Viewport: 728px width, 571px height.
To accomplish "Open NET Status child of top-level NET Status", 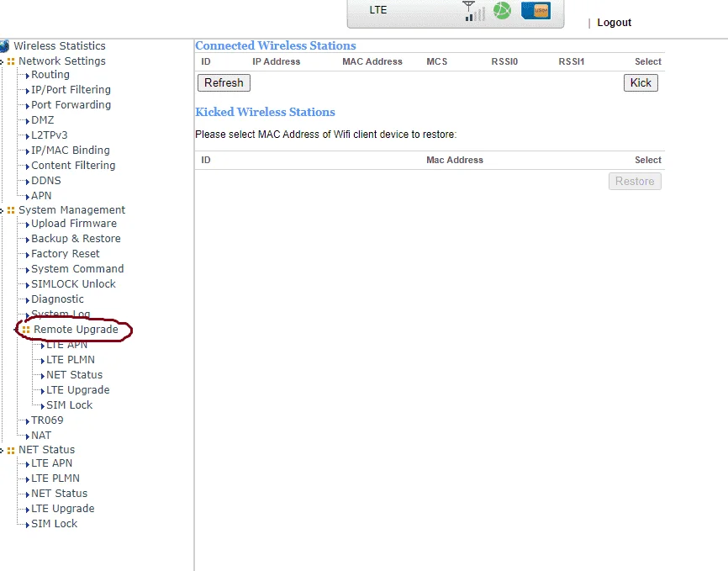I will (x=60, y=494).
